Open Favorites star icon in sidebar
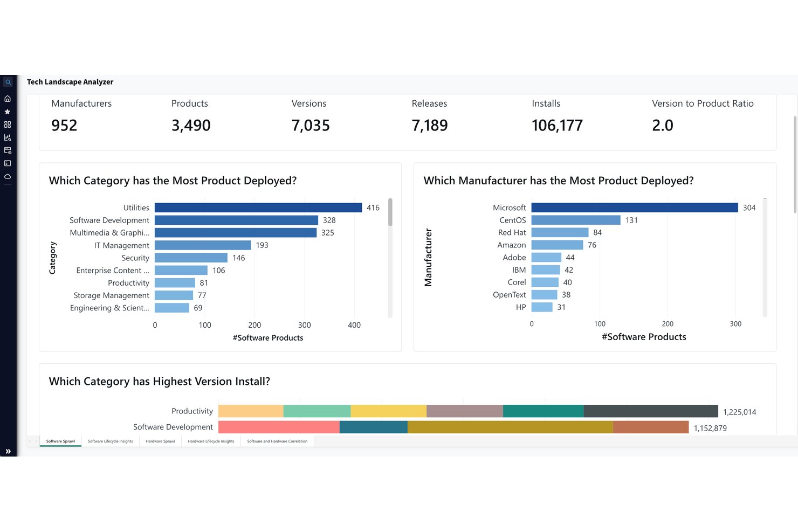798x532 pixels. 8,112
